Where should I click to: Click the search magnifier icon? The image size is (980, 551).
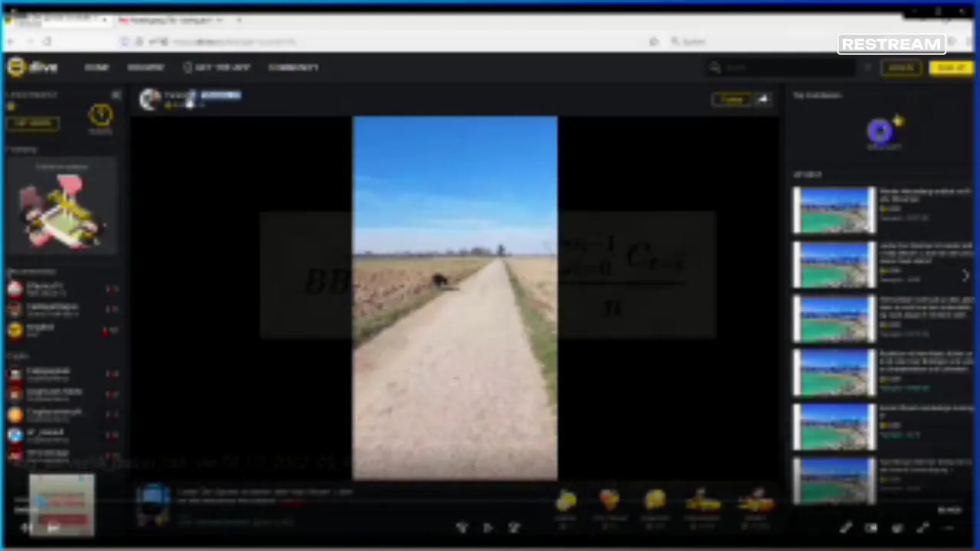coord(714,68)
